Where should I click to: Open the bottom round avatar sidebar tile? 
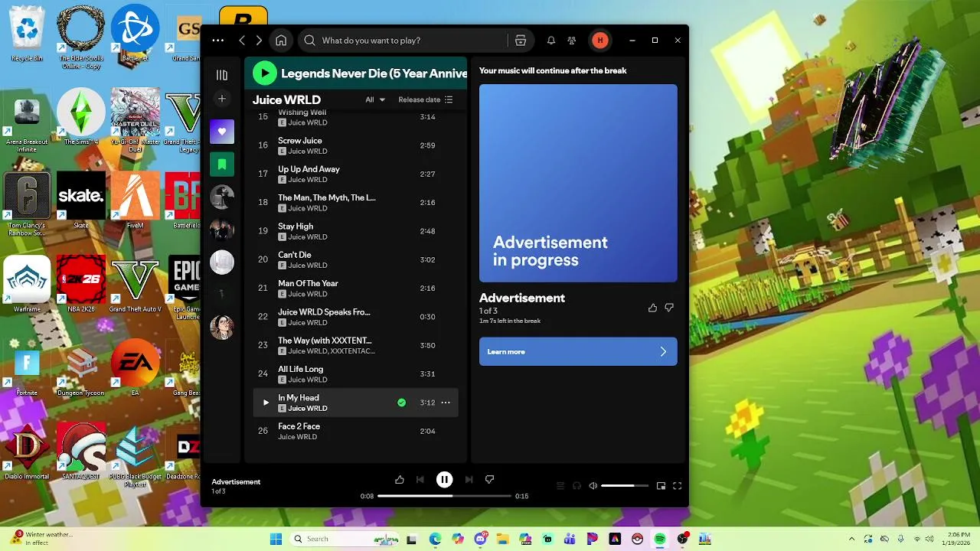click(222, 327)
